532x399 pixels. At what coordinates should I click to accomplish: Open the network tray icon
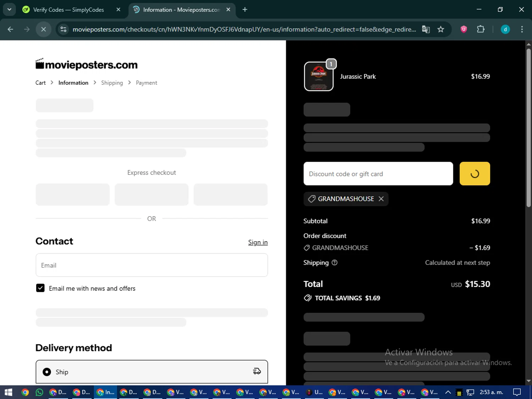[x=470, y=392]
